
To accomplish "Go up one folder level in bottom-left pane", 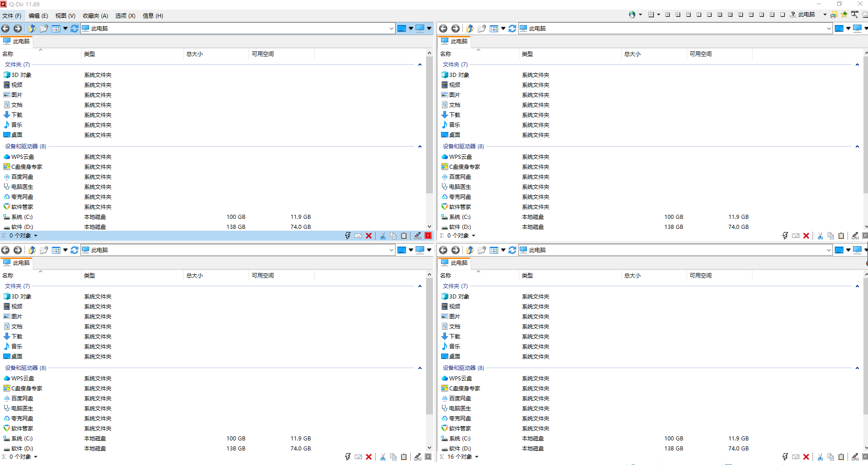I will tap(32, 250).
